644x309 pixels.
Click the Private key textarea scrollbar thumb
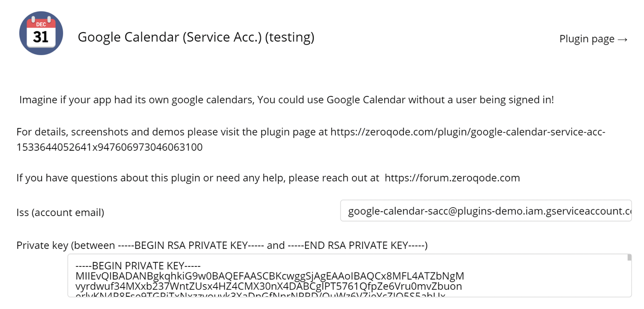[x=629, y=257]
